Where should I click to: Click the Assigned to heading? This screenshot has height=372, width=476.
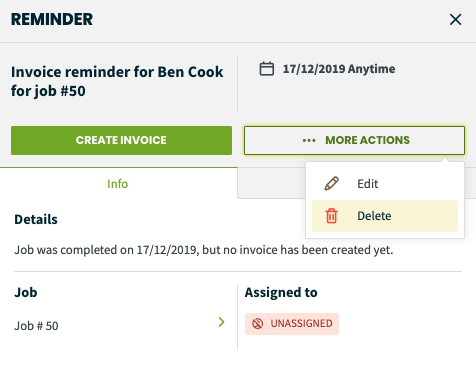tap(281, 292)
